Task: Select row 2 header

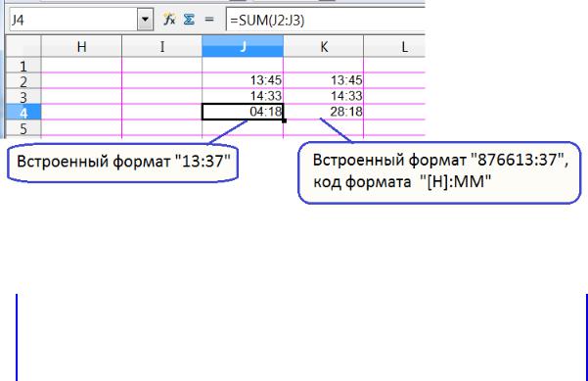Action: (x=23, y=80)
